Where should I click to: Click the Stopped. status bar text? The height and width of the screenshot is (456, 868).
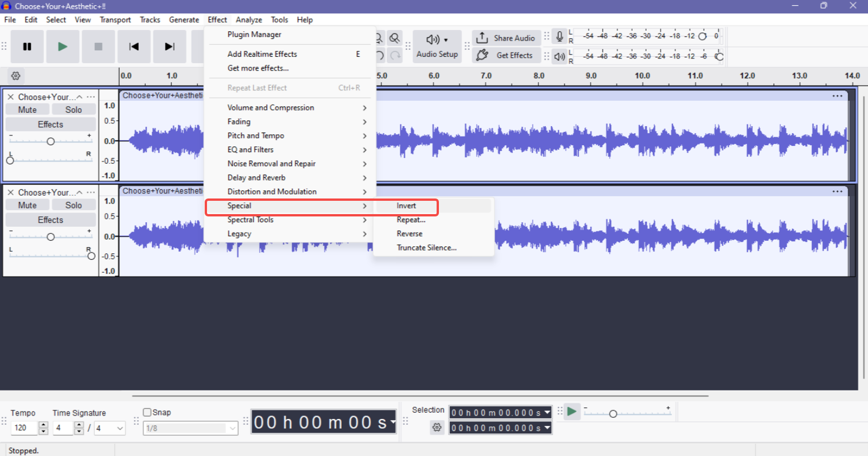pos(23,451)
